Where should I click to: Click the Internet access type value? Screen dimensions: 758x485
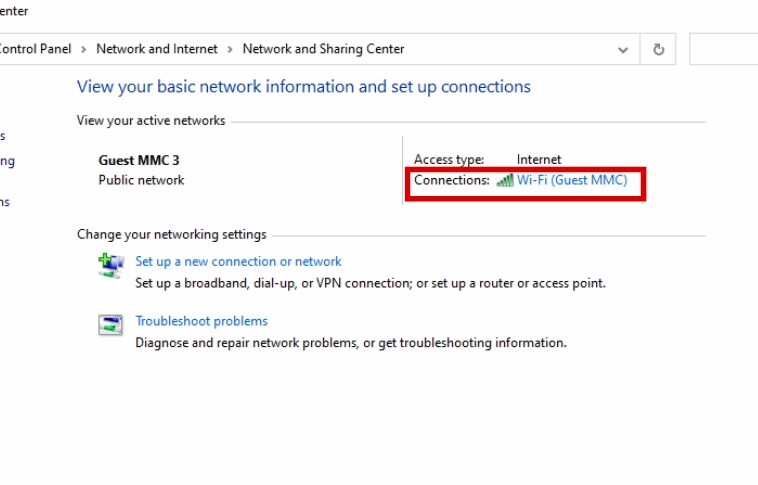tap(539, 160)
